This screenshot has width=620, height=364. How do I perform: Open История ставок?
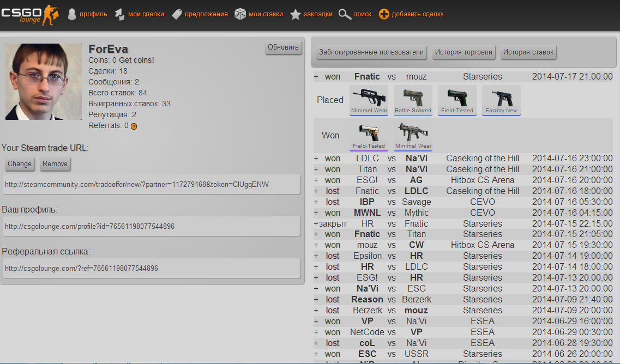(528, 52)
